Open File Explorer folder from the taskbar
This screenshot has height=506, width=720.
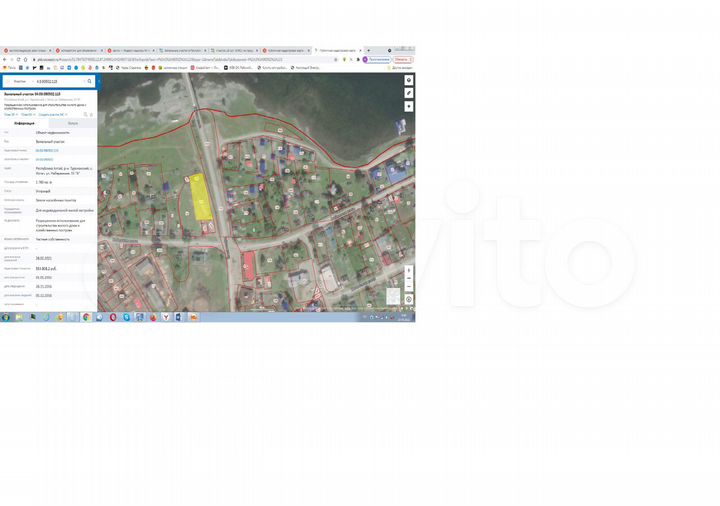pyautogui.click(x=20, y=317)
